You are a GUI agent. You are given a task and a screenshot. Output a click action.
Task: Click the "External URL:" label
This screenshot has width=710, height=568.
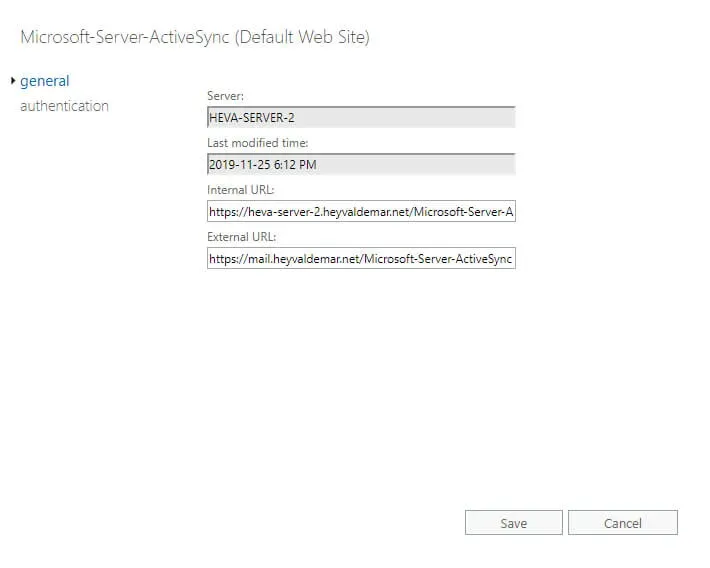241,237
